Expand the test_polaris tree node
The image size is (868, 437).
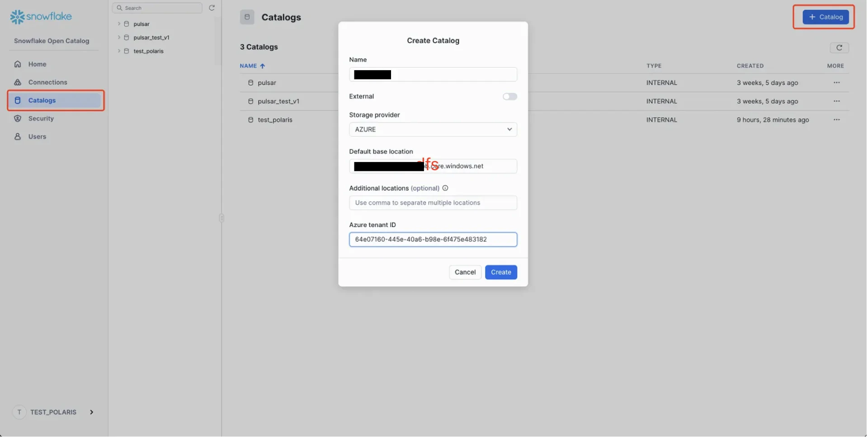tap(119, 51)
